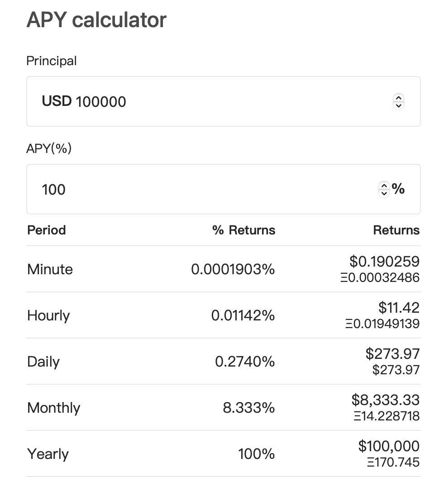Select the Returns column header
This screenshot has height=477, width=448.
(x=396, y=230)
